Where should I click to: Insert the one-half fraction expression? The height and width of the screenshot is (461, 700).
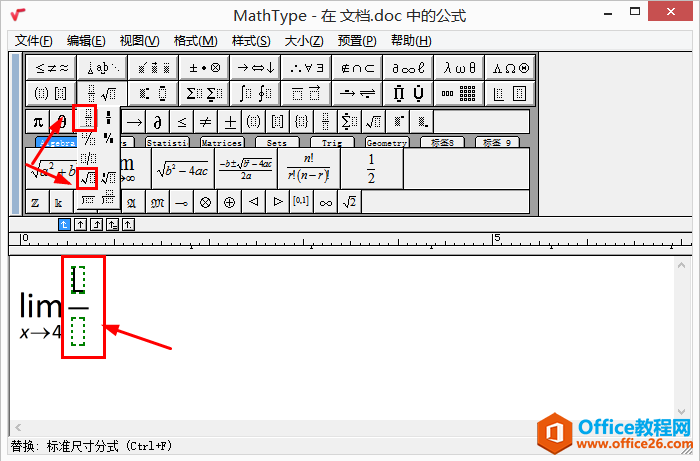[372, 169]
